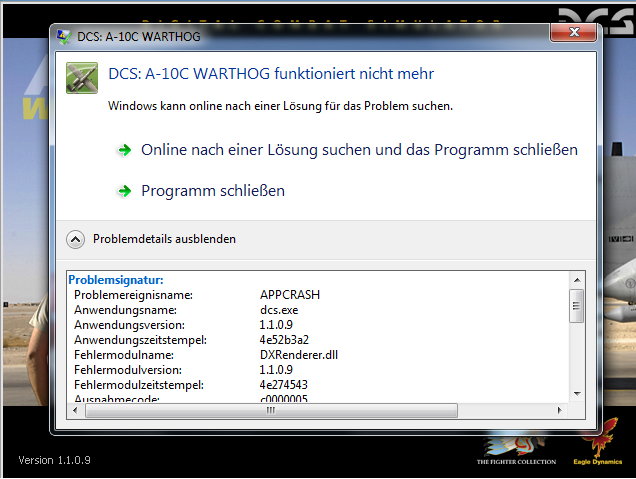Click the vertical scrollbar thumb in details
Screen dimensions: 636x479
(x=576, y=306)
